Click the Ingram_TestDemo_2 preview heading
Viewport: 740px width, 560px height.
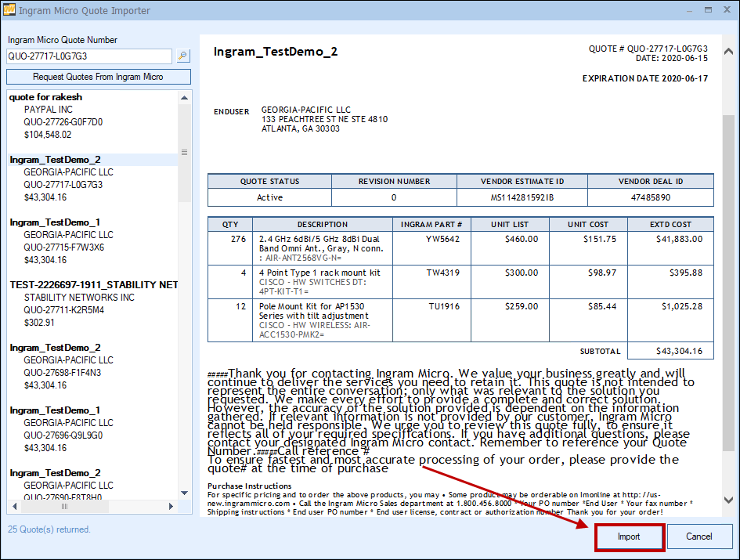coord(276,52)
